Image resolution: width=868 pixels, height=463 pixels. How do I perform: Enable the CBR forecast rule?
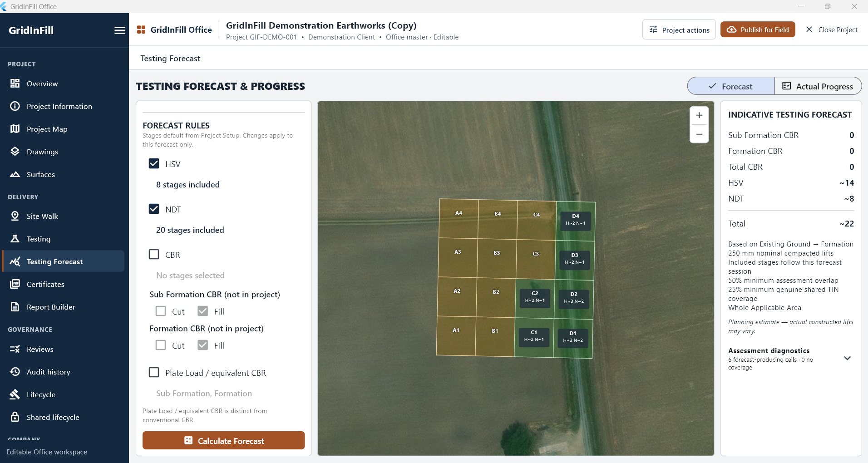[154, 254]
